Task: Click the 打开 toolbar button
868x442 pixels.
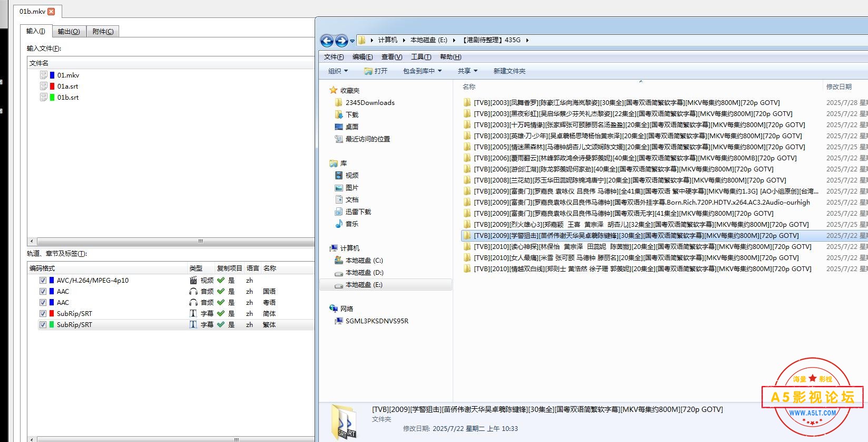Action: [376, 71]
